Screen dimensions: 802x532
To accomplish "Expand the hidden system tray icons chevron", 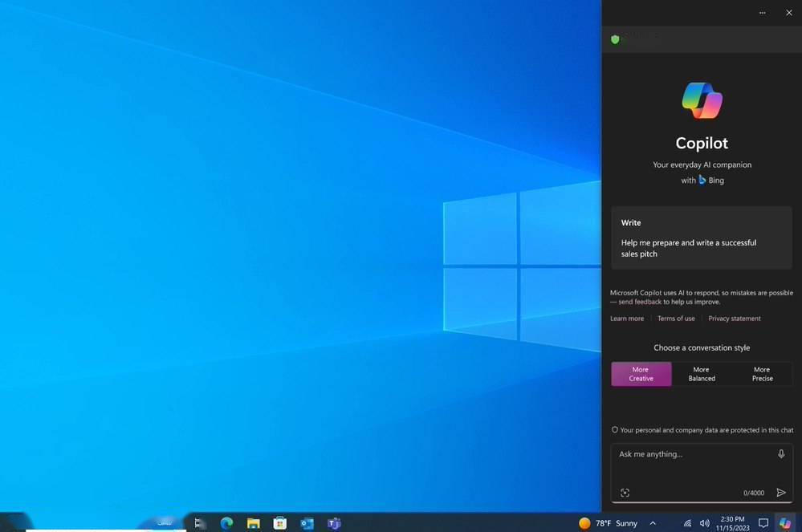I will click(x=653, y=523).
